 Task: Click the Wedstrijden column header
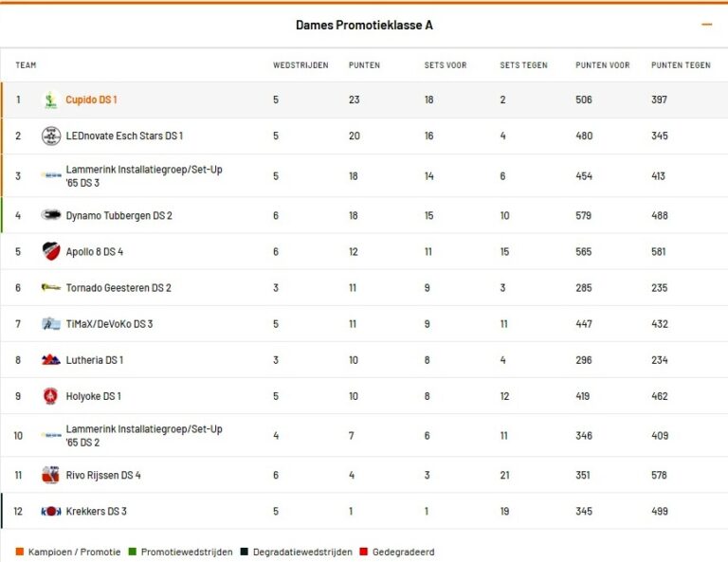click(x=300, y=65)
